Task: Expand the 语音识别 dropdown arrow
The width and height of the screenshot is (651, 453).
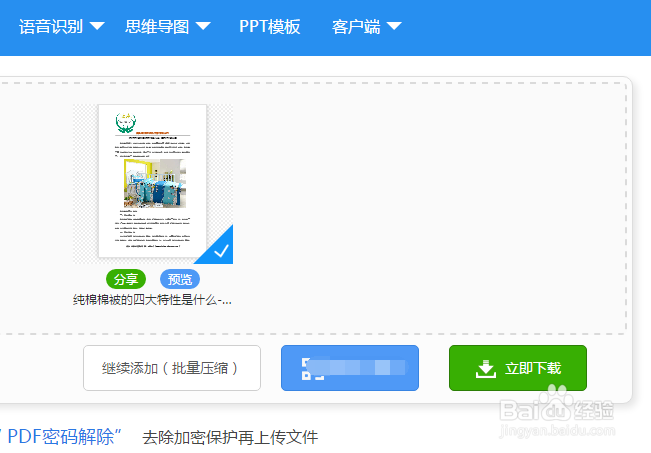Action: [97, 27]
